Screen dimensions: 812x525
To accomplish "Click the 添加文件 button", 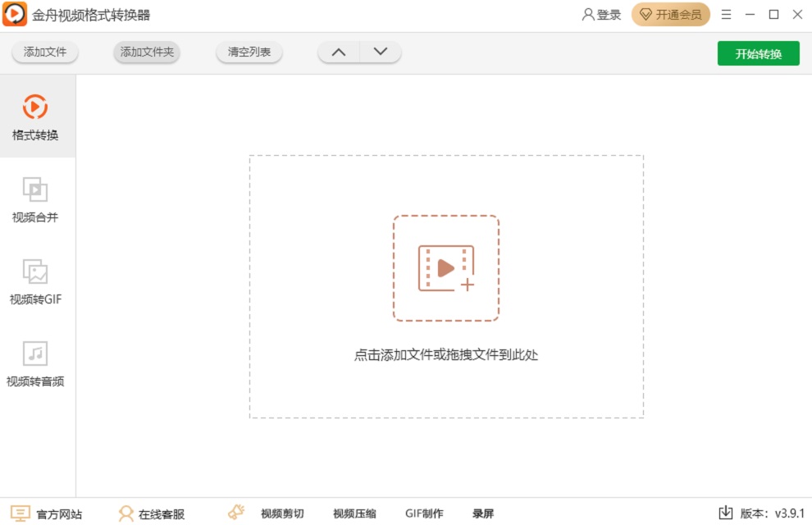I will [x=44, y=52].
